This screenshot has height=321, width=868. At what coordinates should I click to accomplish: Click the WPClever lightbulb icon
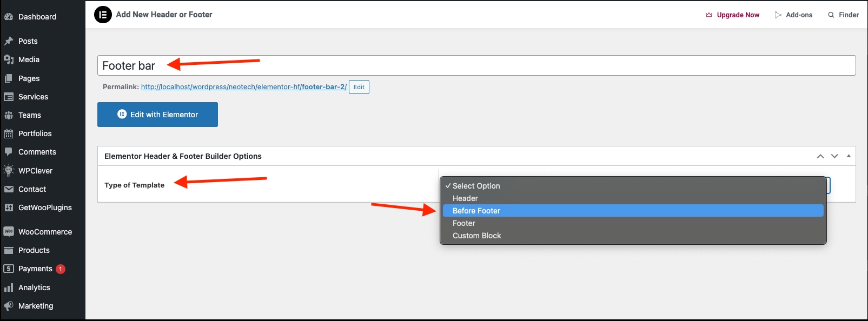(x=9, y=171)
